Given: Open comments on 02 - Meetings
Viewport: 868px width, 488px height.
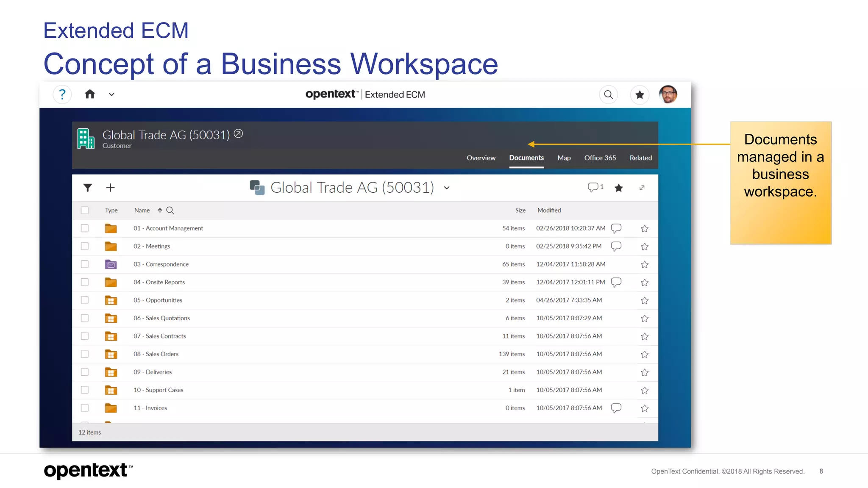Looking at the screenshot, I should (616, 246).
